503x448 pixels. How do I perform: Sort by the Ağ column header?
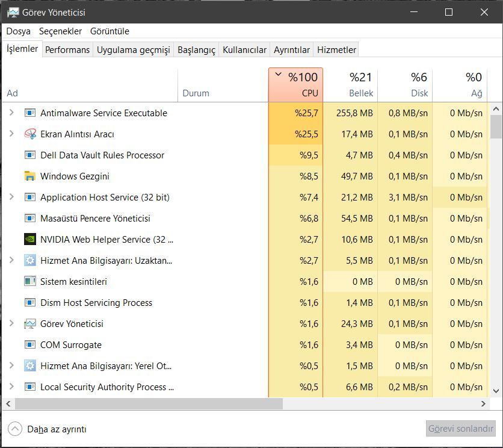pos(459,85)
